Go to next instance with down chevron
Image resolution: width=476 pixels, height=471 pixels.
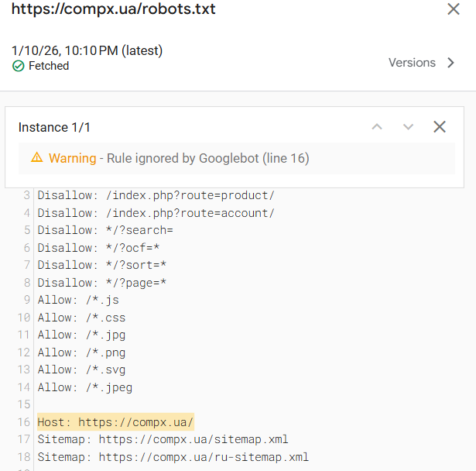pyautogui.click(x=408, y=127)
